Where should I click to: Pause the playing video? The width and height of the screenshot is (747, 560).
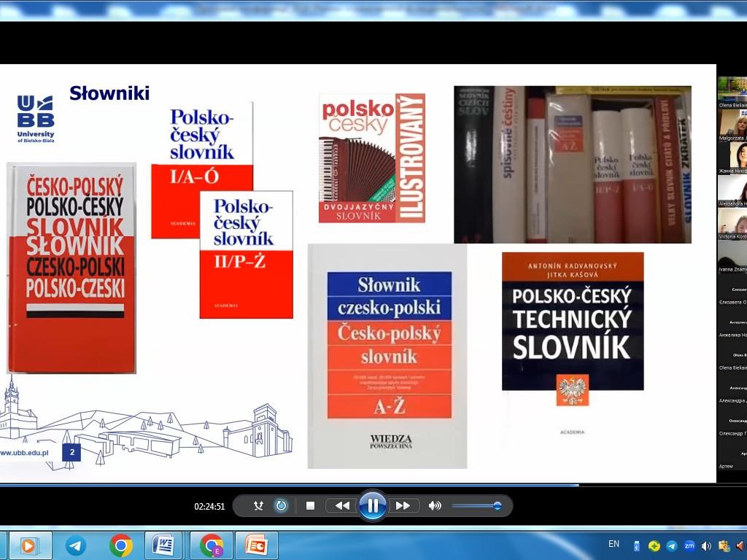coord(373,505)
